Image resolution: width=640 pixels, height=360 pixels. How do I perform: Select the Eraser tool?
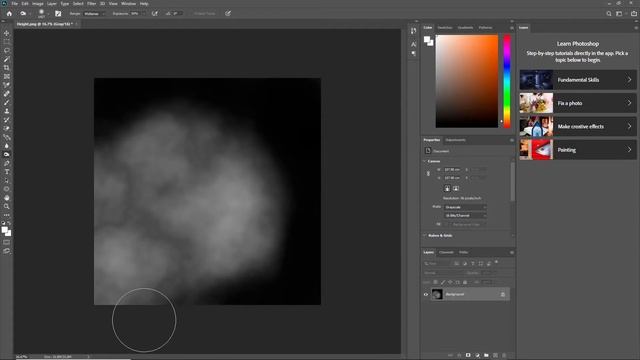(x=7, y=128)
